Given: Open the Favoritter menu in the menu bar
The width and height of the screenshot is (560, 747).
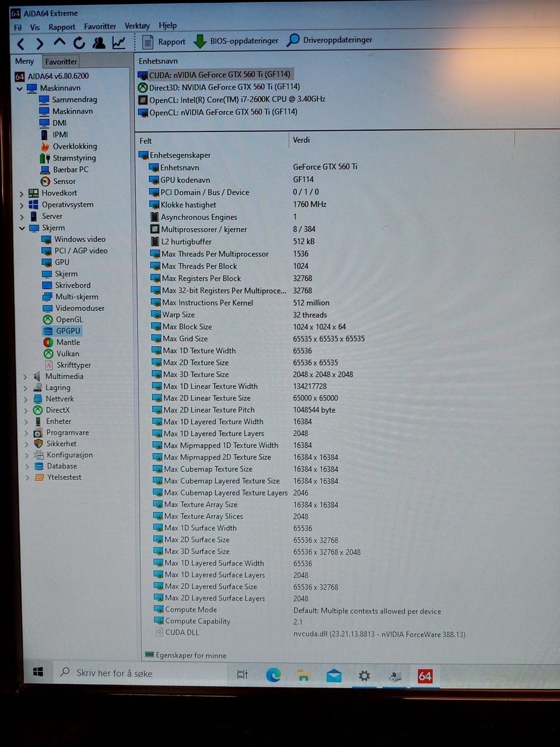Looking at the screenshot, I should pos(100,26).
